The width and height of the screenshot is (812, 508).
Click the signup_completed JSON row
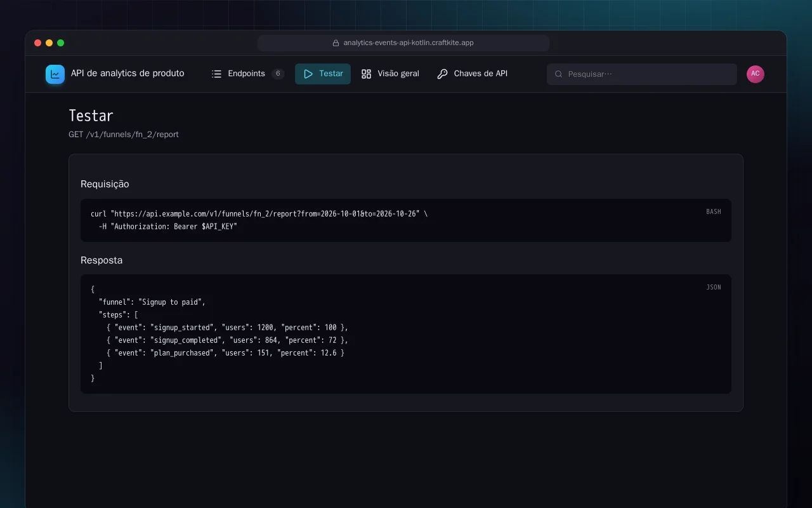(x=228, y=340)
